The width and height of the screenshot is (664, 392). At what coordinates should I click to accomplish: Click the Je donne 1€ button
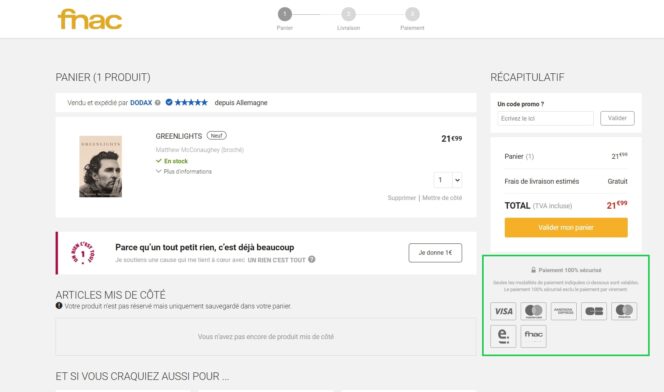point(435,253)
